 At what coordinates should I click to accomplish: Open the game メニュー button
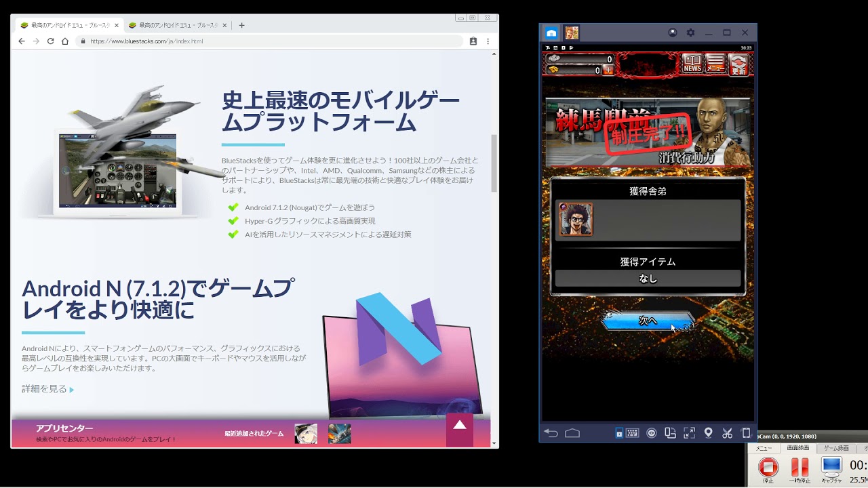pos(715,64)
